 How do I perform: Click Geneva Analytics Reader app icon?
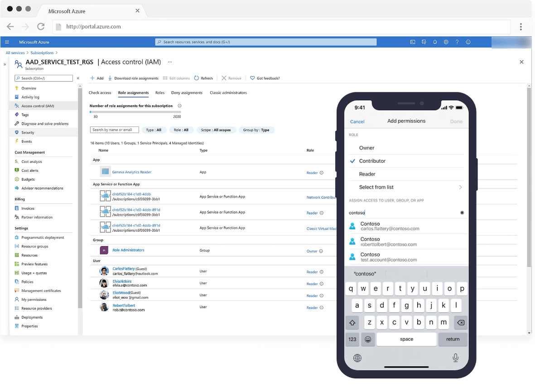coord(105,171)
